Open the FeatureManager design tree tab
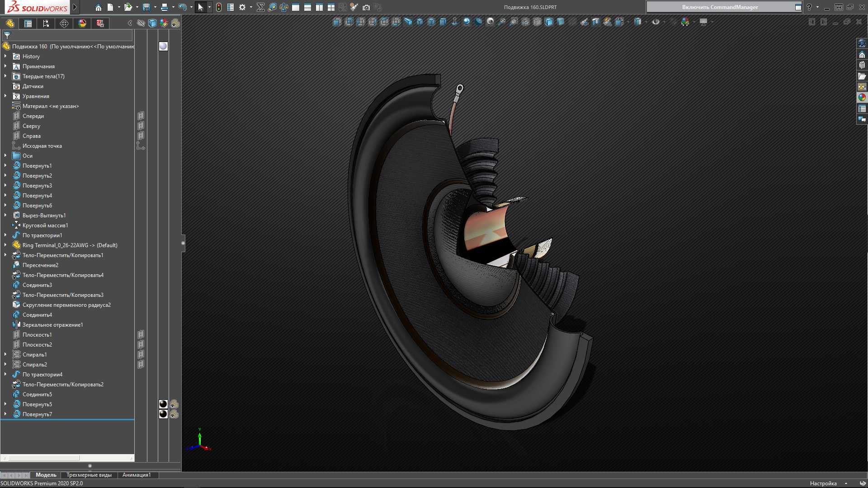Viewport: 868px width, 488px height. click(x=10, y=23)
